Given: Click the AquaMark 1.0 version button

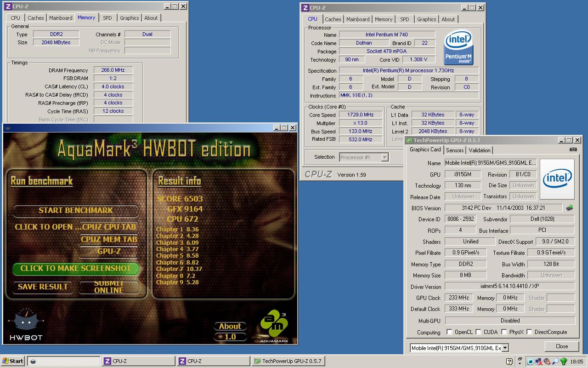Looking at the screenshot, I should tap(230, 336).
